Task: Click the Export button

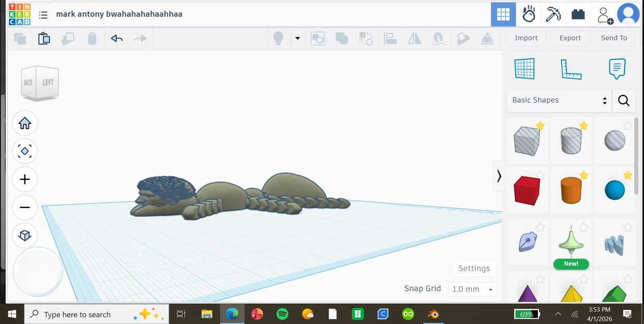Action: [x=570, y=38]
